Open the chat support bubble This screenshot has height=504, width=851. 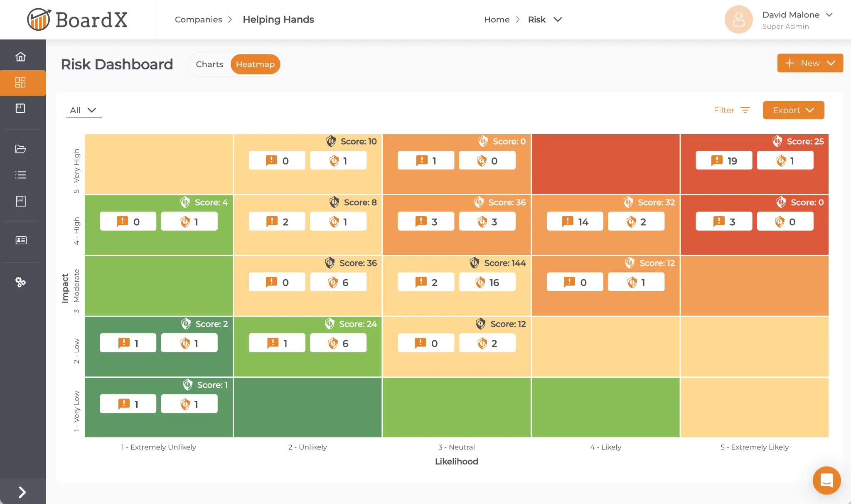pos(826,480)
